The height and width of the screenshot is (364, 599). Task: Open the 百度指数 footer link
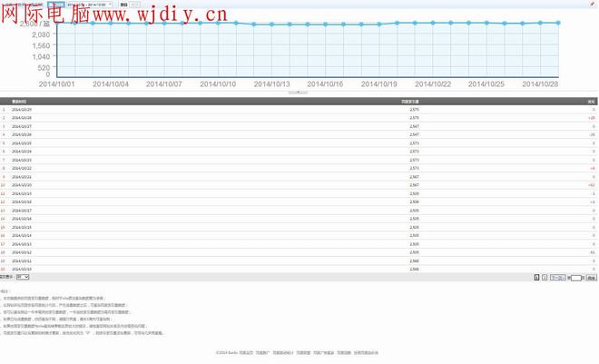pyautogui.click(x=344, y=353)
